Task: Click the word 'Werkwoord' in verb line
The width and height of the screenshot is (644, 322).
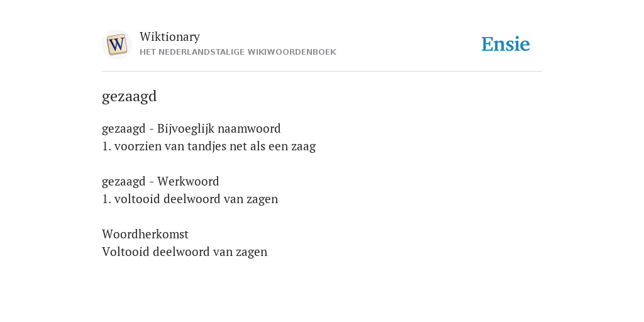Action: 188,181
